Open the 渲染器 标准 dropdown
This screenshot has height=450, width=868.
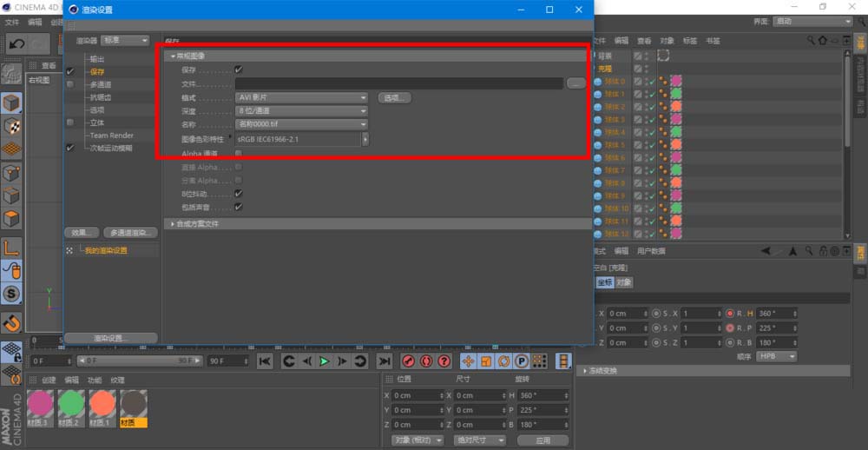pyautogui.click(x=125, y=41)
